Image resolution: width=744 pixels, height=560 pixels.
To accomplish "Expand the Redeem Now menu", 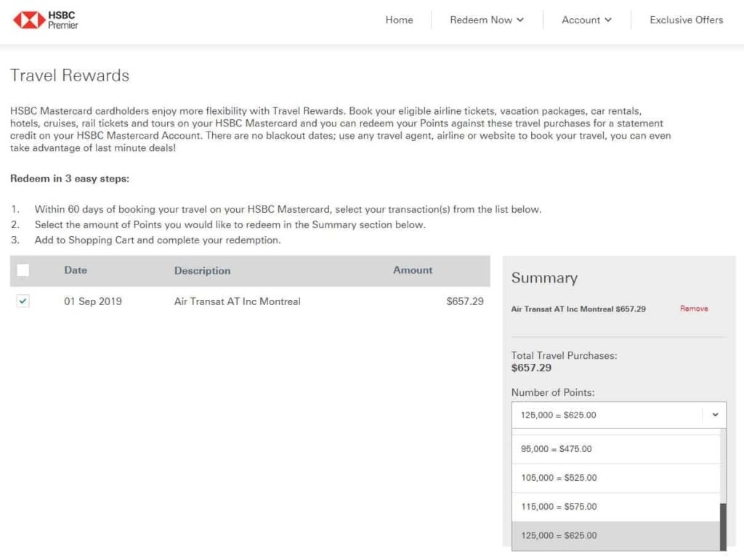I will (x=486, y=20).
